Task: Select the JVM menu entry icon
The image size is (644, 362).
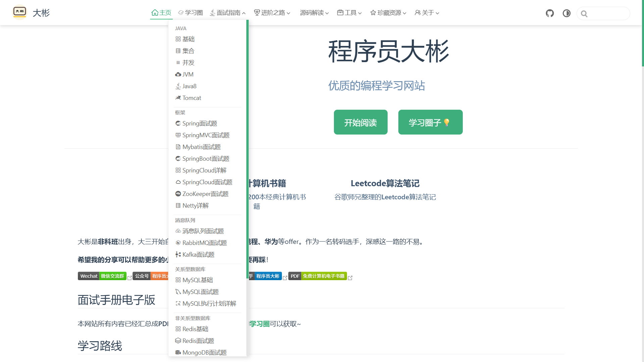Action: tap(178, 74)
